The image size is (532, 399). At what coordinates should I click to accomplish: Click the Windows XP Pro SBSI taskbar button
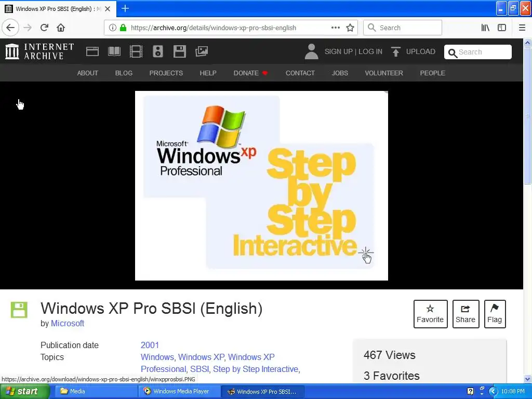pyautogui.click(x=263, y=392)
